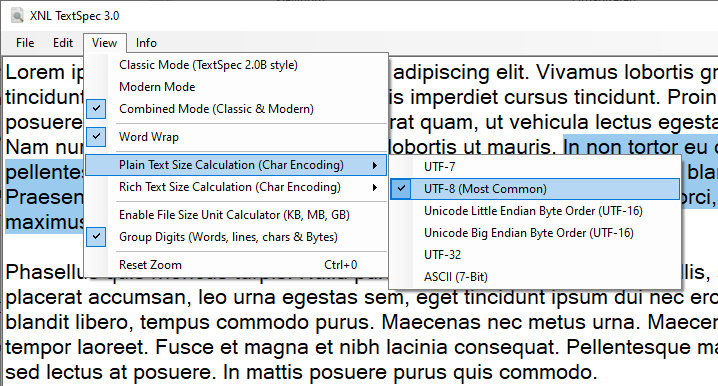Viewport: 718px width, 386px height.
Task: Pick UTF-32 encoding
Action: point(535,255)
